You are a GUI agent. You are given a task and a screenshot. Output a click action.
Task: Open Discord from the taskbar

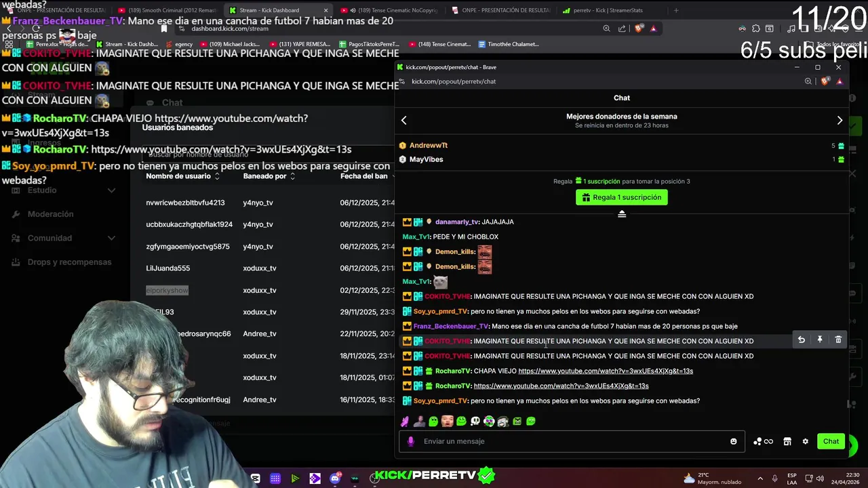[x=335, y=479]
